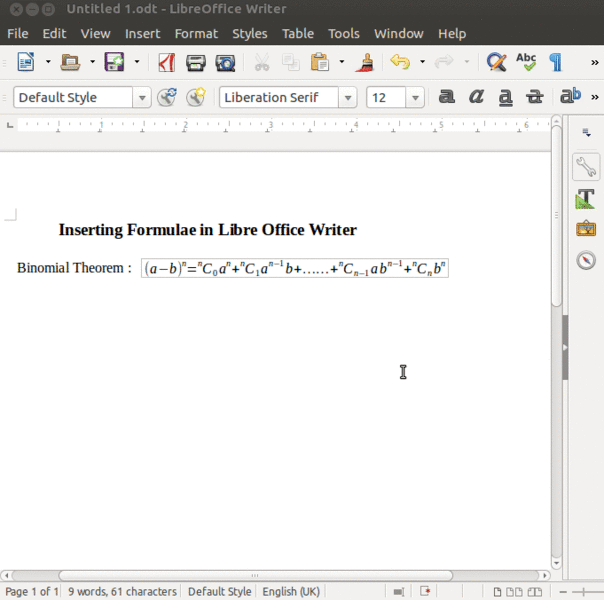Select the binomial theorem formula object
This screenshot has width=604, height=600.
click(x=295, y=268)
